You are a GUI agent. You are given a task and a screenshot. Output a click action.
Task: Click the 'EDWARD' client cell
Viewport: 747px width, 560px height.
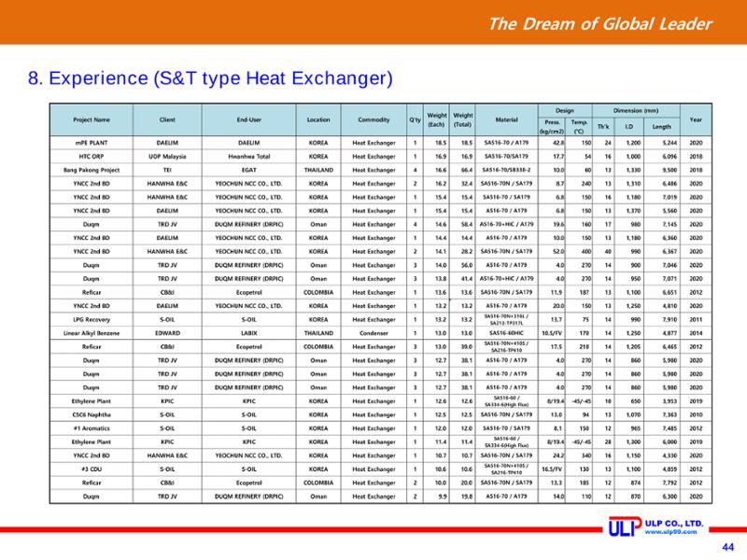coord(167,333)
